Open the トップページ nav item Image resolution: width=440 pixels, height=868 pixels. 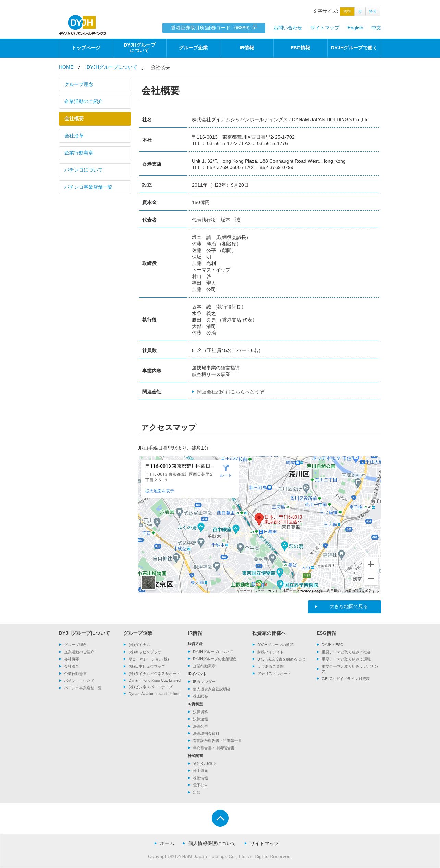tap(86, 48)
